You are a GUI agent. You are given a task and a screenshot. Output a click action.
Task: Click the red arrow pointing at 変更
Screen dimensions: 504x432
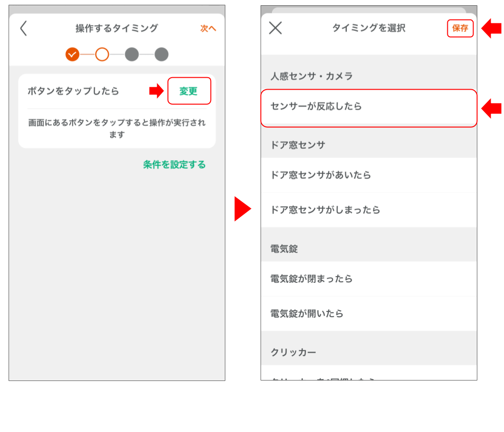pyautogui.click(x=156, y=91)
